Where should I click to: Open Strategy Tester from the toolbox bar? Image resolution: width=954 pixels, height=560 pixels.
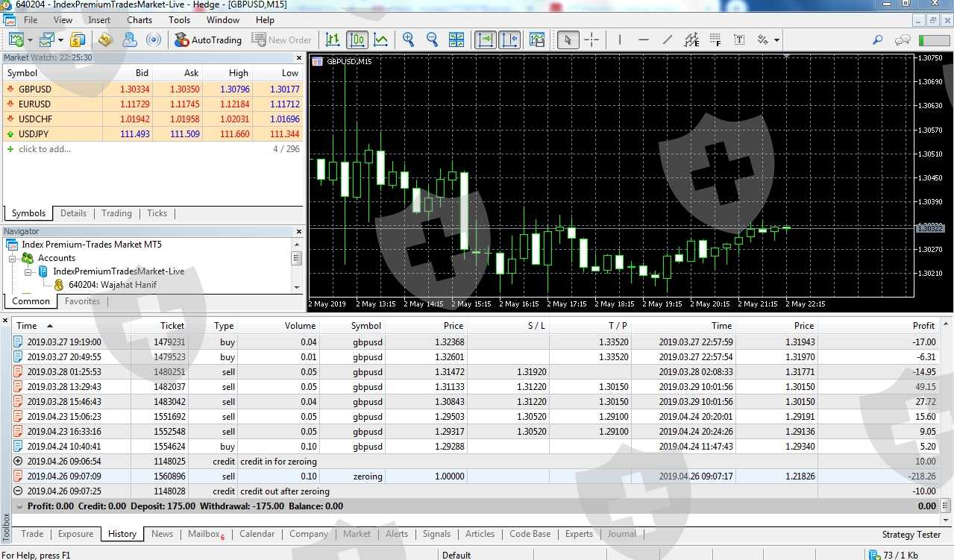click(911, 534)
